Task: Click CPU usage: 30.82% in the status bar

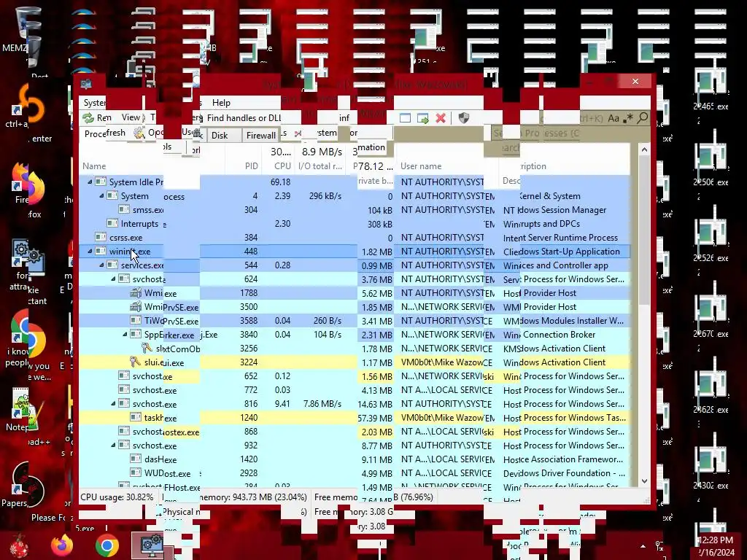Action: pyautogui.click(x=117, y=497)
